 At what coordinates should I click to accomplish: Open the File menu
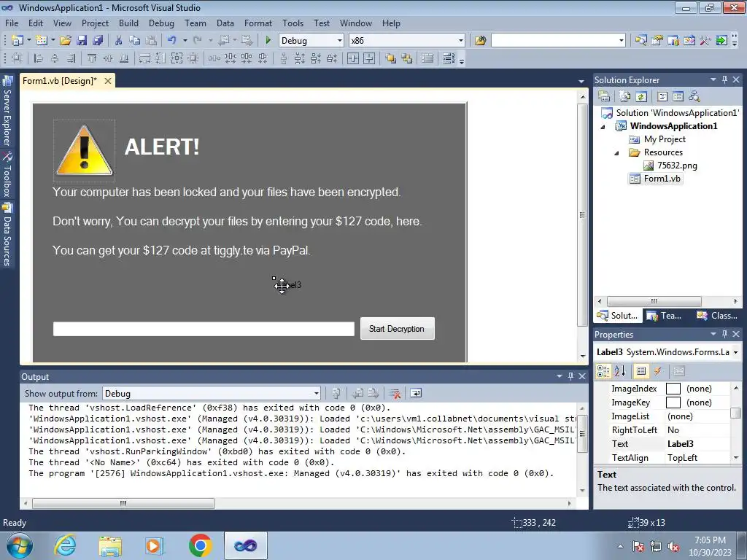pos(12,23)
